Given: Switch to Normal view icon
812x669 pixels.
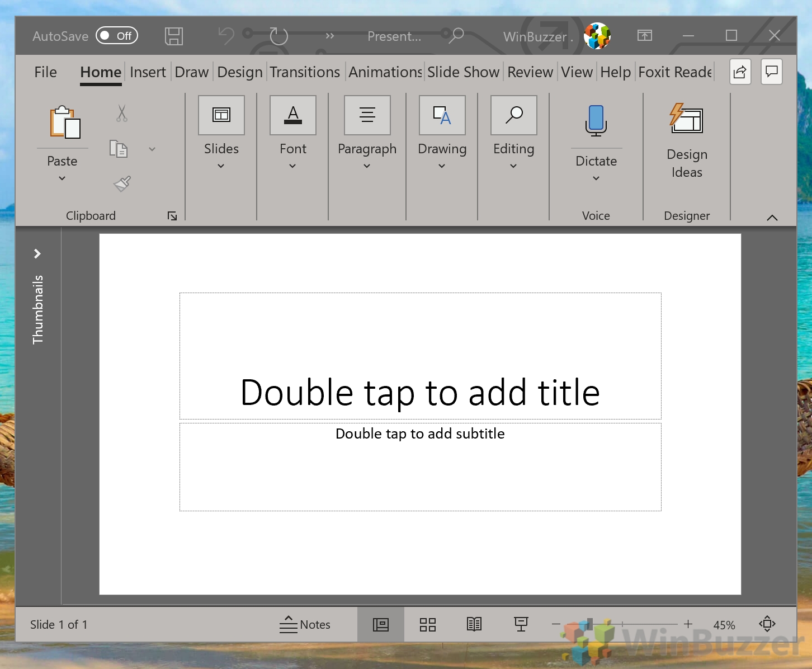Looking at the screenshot, I should (381, 624).
